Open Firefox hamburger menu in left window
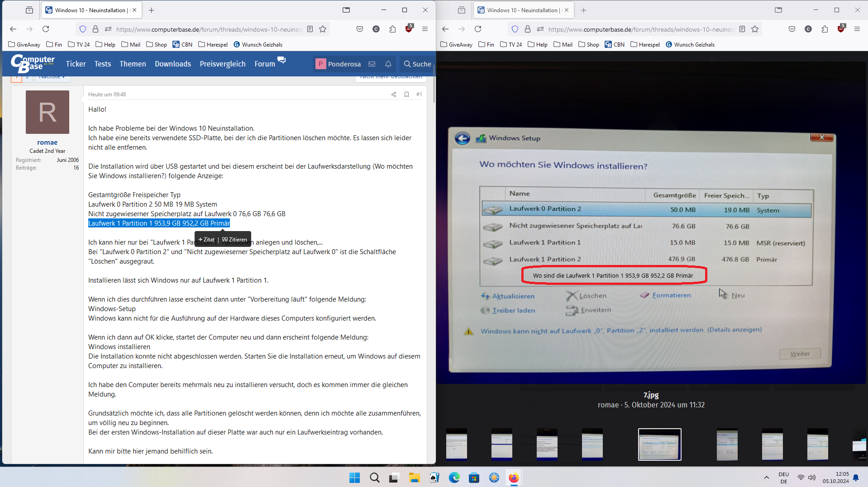The width and height of the screenshot is (868, 487). (x=425, y=29)
